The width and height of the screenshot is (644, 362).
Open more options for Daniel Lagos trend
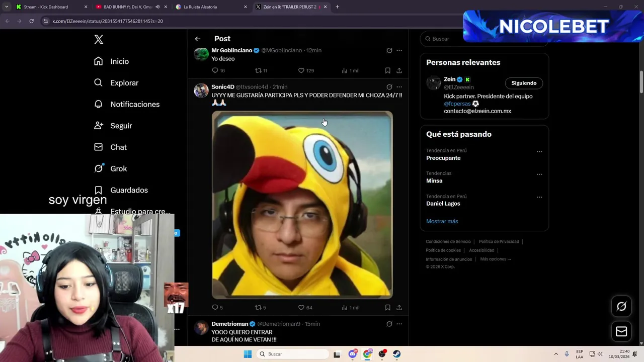(539, 197)
